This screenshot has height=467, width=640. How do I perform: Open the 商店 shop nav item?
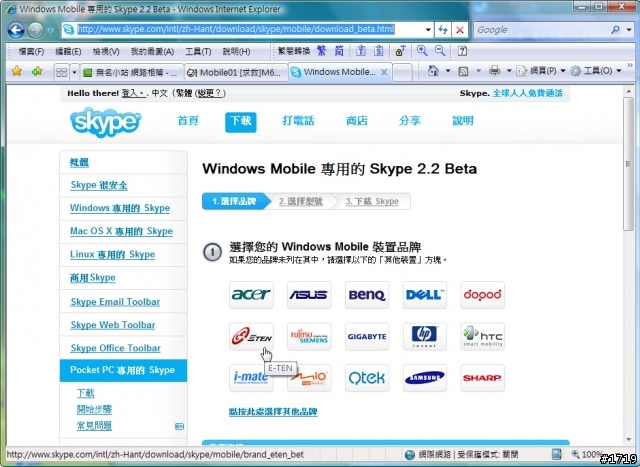click(357, 121)
